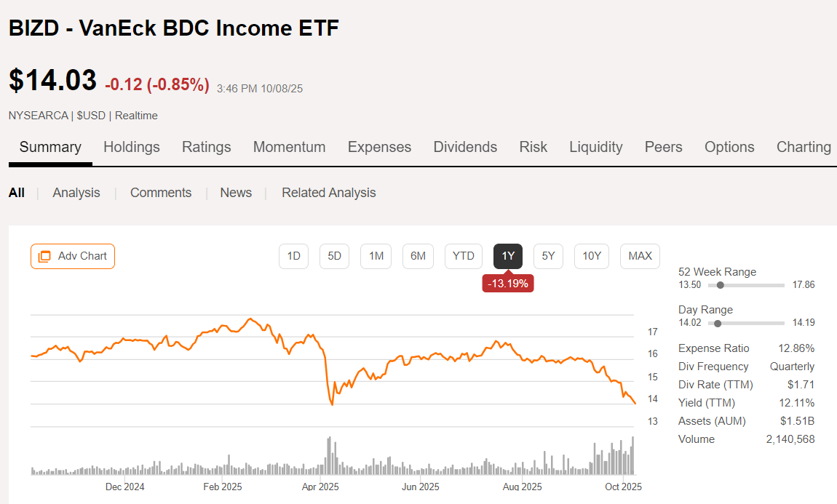
Task: Filter by Analysis articles
Action: [76, 193]
